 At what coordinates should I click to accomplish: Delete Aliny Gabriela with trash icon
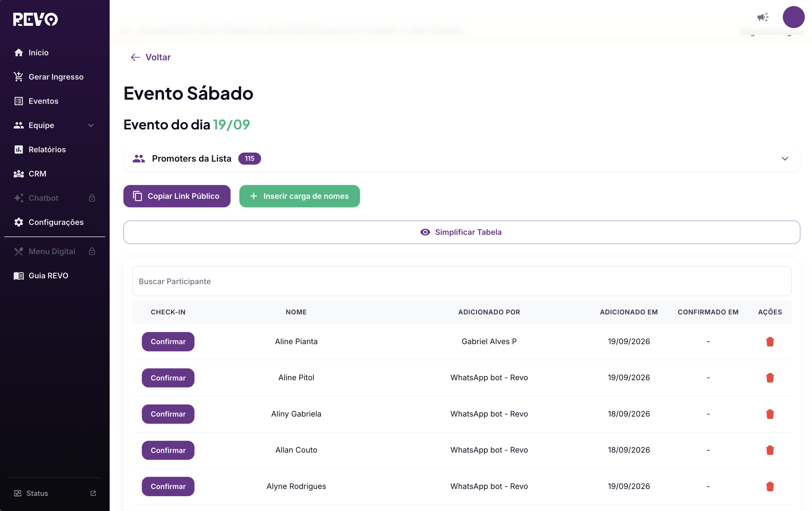[x=770, y=414]
